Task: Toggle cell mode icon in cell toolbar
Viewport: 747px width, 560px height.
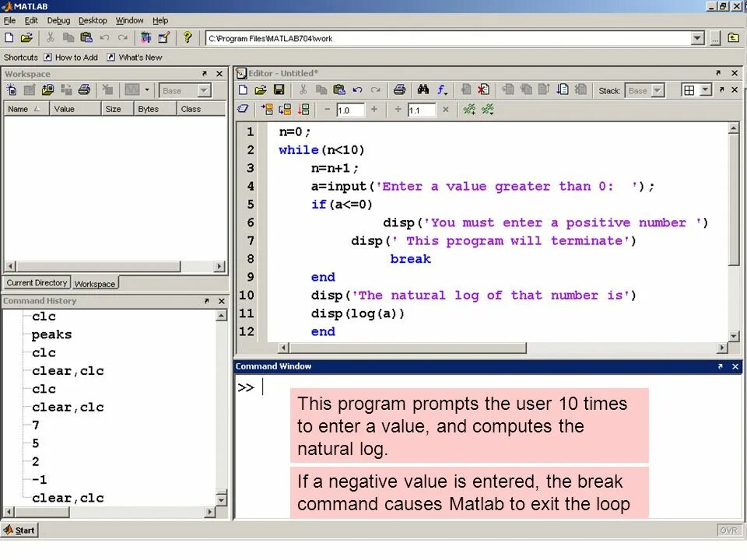Action: click(x=243, y=110)
